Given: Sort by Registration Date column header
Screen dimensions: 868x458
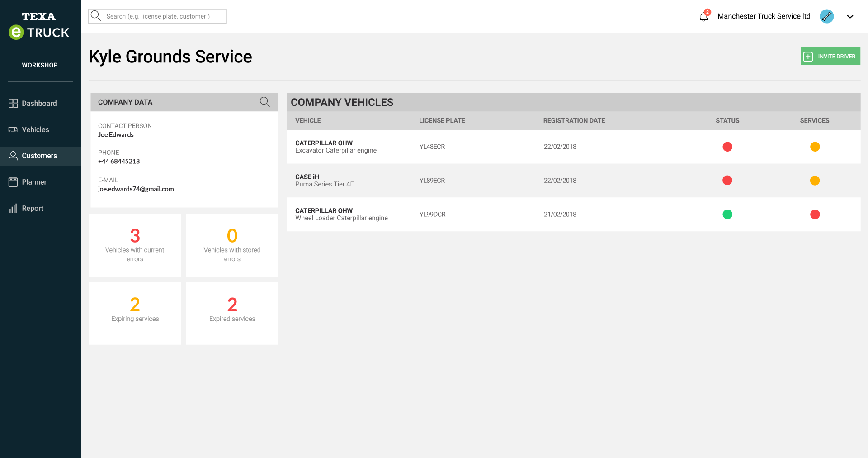Looking at the screenshot, I should tap(574, 120).
